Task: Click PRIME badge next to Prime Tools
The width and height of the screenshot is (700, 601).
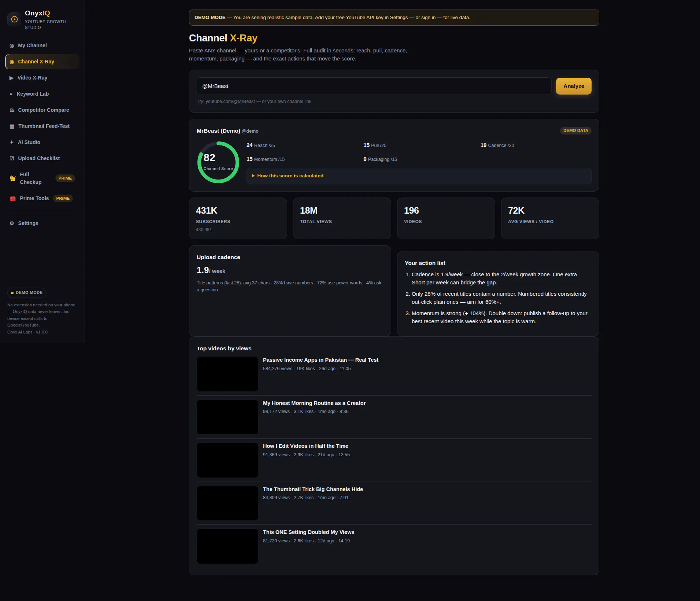Action: pos(63,199)
